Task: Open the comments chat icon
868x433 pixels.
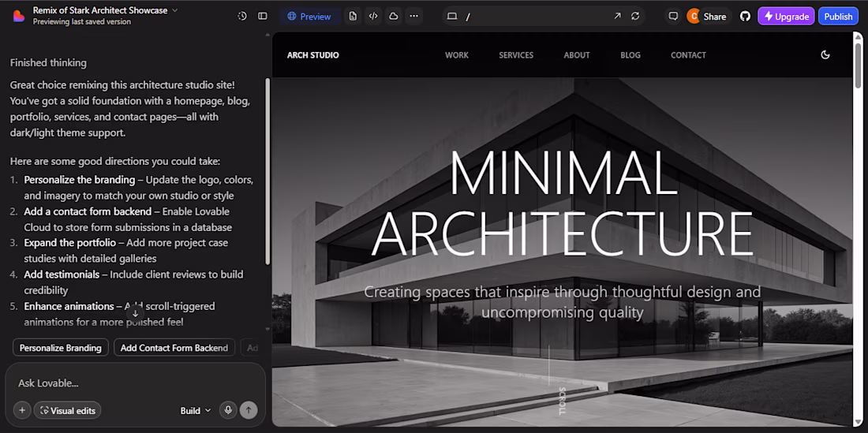Action: click(673, 17)
